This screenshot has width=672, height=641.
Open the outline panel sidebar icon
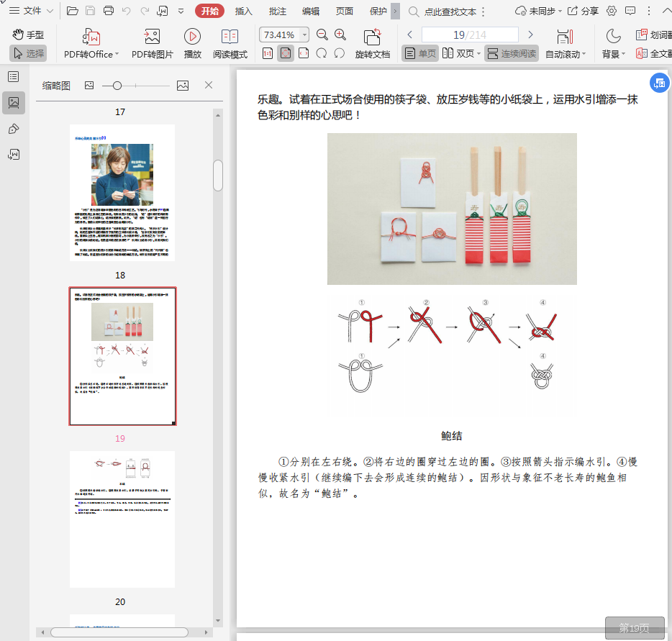[14, 77]
